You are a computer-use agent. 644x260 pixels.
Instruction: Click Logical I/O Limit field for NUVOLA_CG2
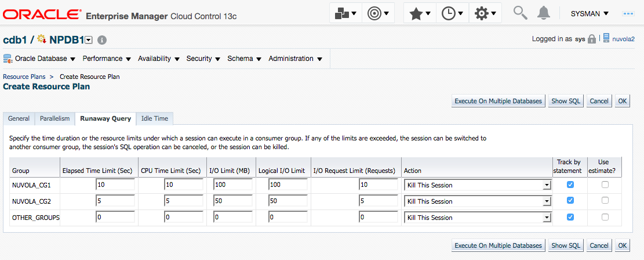(288, 201)
